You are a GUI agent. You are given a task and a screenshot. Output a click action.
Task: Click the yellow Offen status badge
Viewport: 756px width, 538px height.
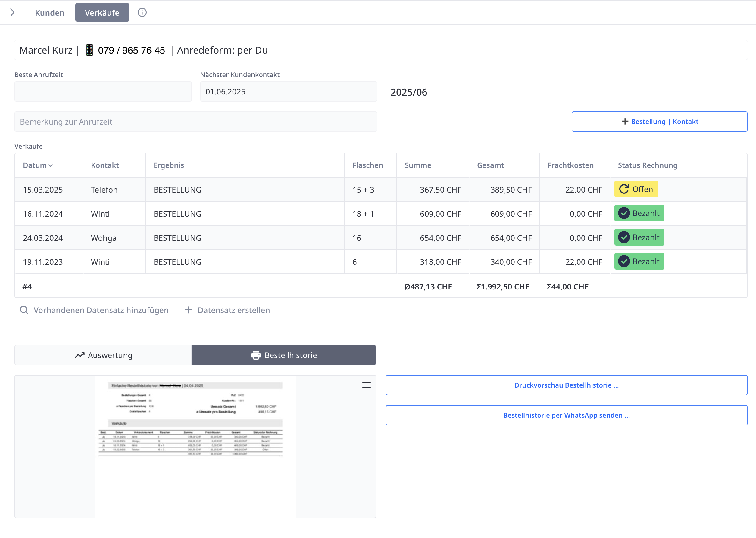coord(636,189)
